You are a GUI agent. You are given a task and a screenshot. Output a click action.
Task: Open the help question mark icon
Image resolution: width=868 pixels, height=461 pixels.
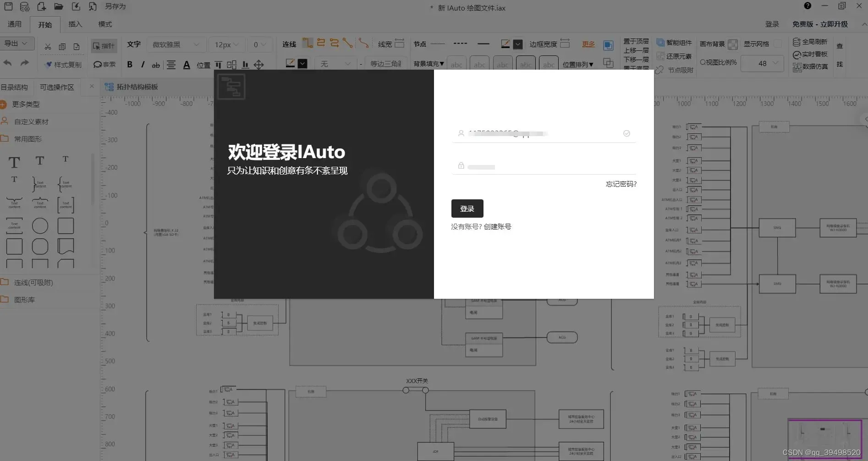pos(808,6)
